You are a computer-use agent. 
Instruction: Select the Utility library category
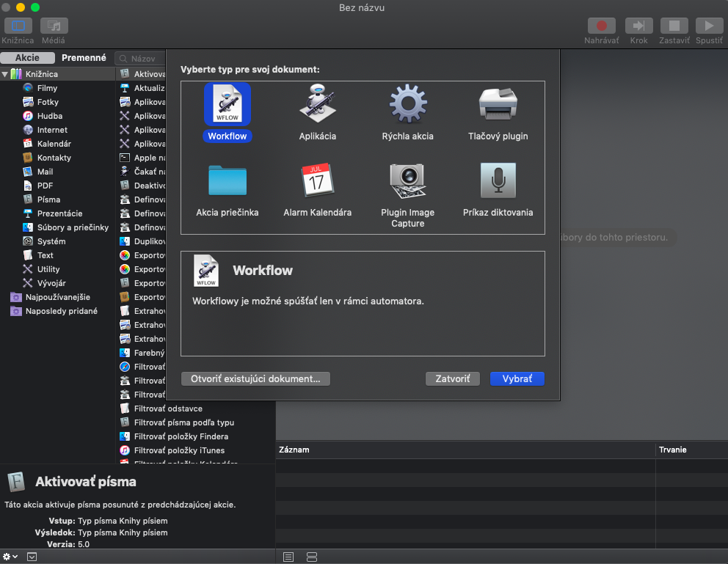click(x=48, y=269)
